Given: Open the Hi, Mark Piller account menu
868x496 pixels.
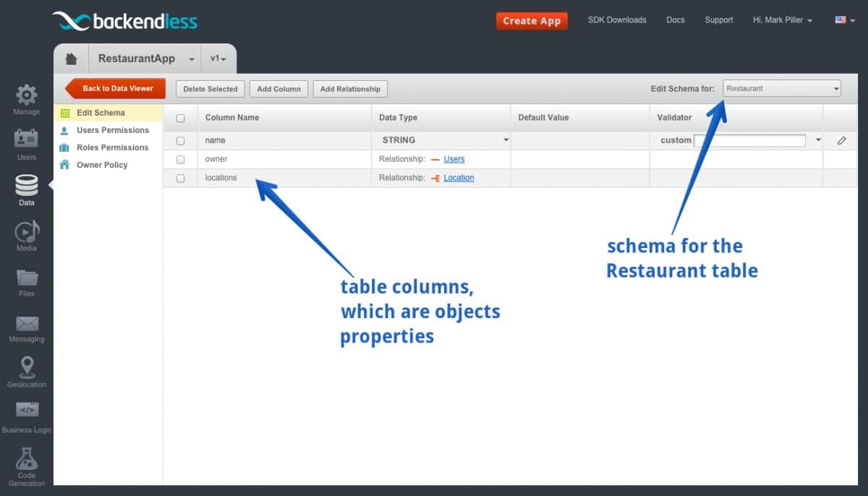Looking at the screenshot, I should 783,20.
